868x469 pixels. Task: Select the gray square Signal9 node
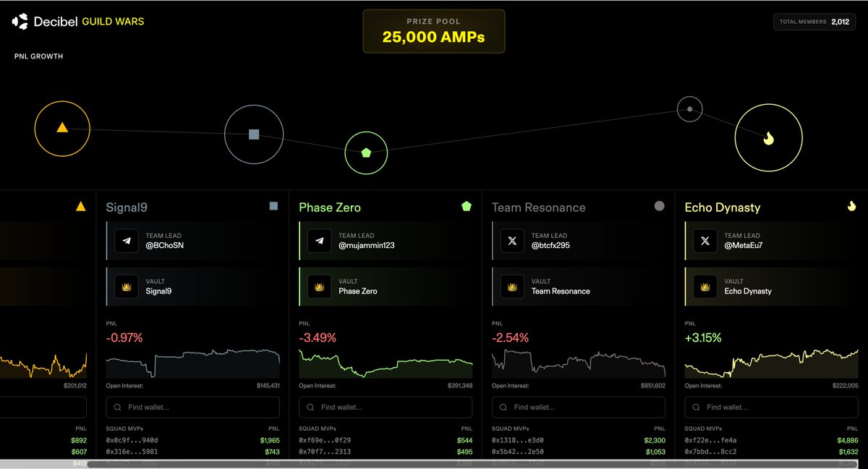254,134
